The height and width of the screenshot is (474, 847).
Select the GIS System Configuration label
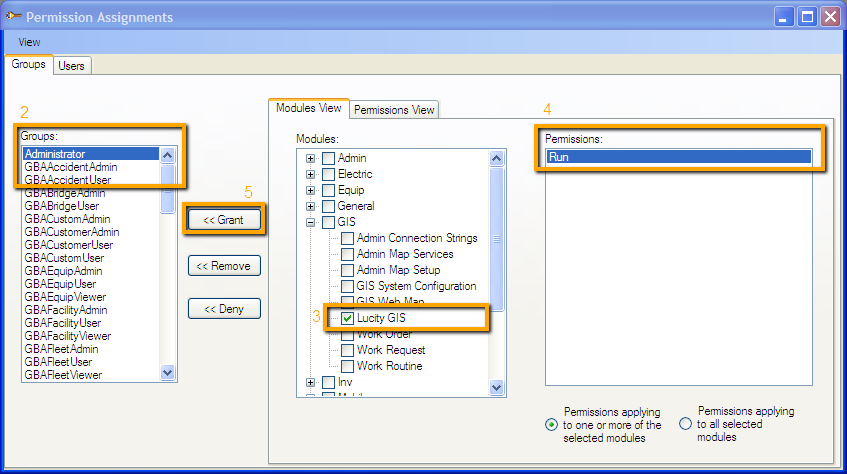pos(416,286)
